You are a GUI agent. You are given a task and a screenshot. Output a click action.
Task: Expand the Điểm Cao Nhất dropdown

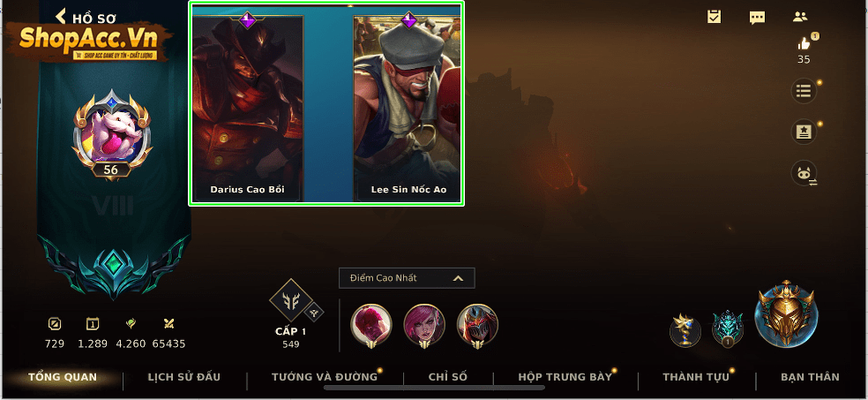pos(407,278)
